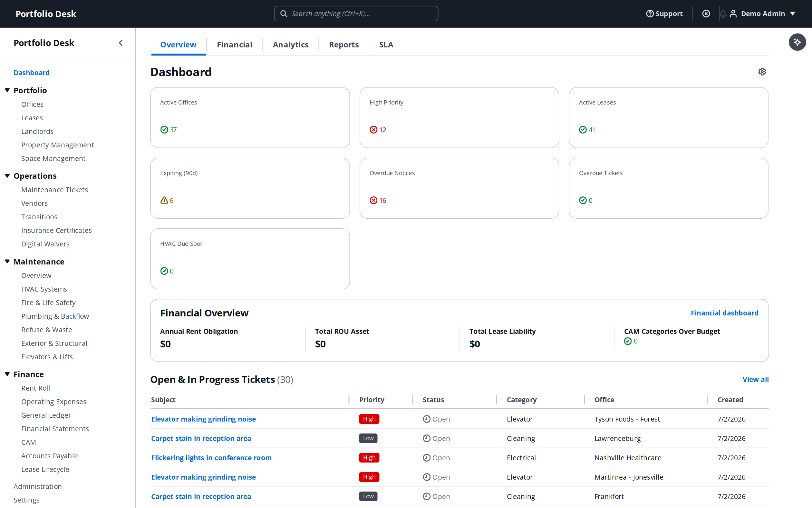This screenshot has width=812, height=508.
Task: Open Vendors in sidebar
Action: 34,203
